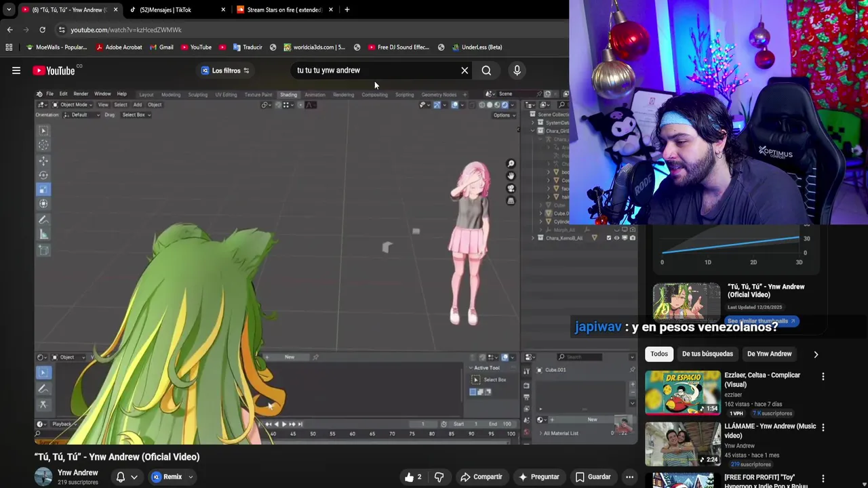Close the Stream Stars on fire tab
Screen dimensions: 868x488
[x=331, y=9]
